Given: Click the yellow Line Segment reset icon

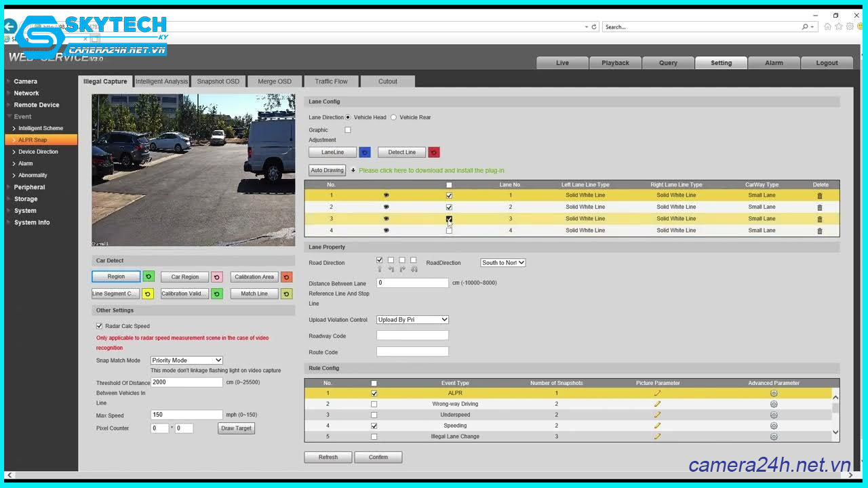Looking at the screenshot, I should (148, 293).
